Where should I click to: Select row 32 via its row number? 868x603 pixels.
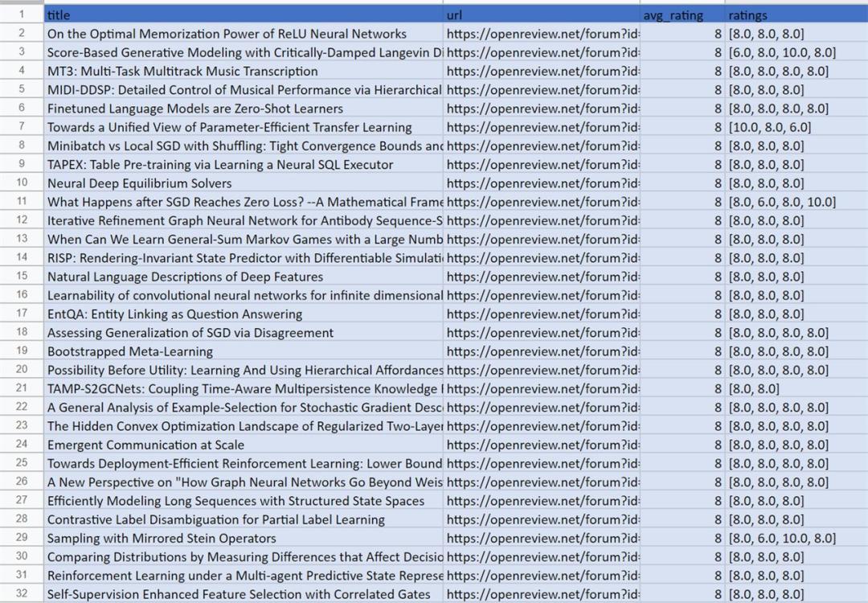(22, 594)
